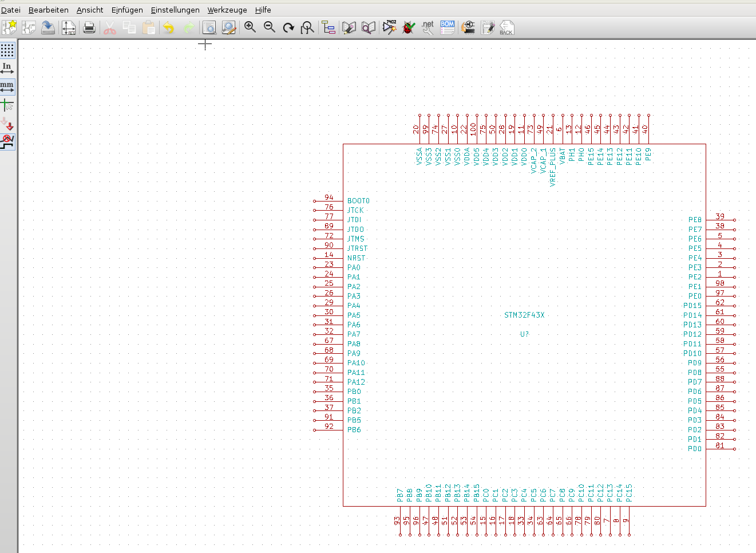This screenshot has height=553, width=756.
Task: Open the schematic hierarchy navigator
Action: (328, 27)
